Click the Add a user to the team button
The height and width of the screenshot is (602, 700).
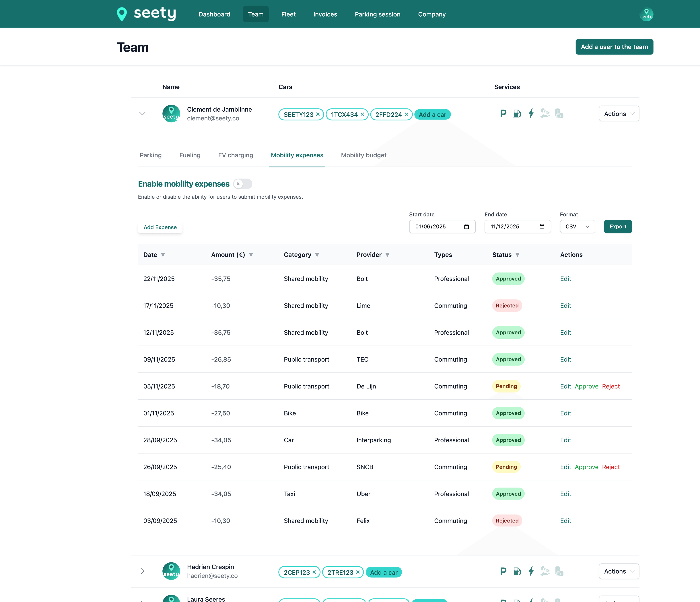tap(614, 47)
